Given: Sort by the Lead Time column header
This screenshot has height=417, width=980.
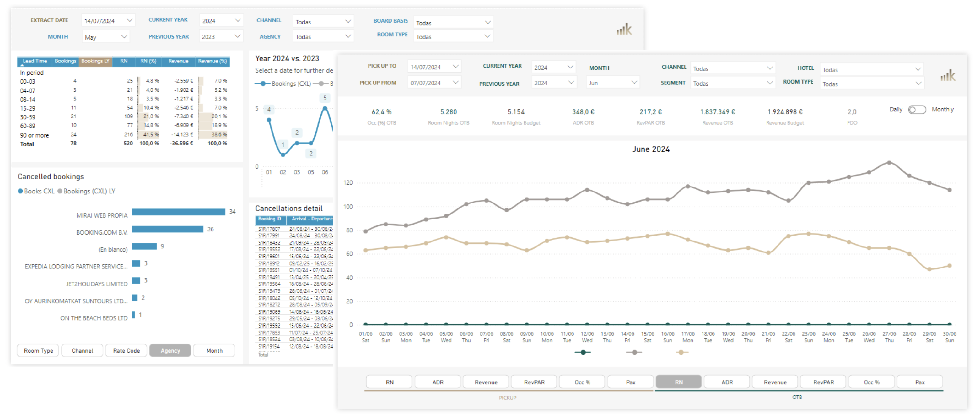Looking at the screenshot, I should pos(35,61).
